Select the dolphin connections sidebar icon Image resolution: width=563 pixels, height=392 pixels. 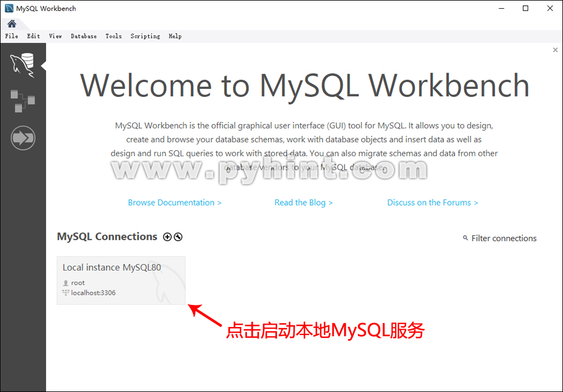(x=22, y=65)
